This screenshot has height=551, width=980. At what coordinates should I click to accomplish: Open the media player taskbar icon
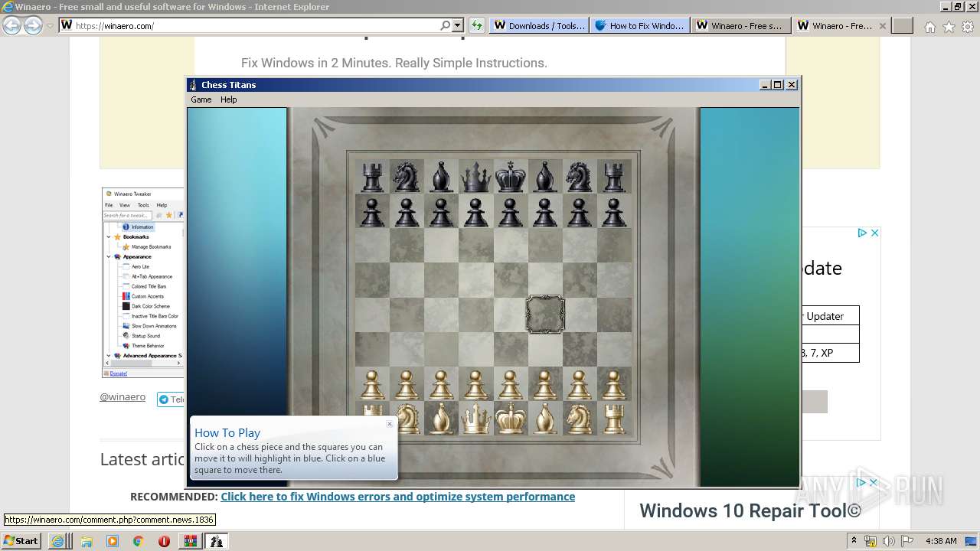tap(113, 541)
